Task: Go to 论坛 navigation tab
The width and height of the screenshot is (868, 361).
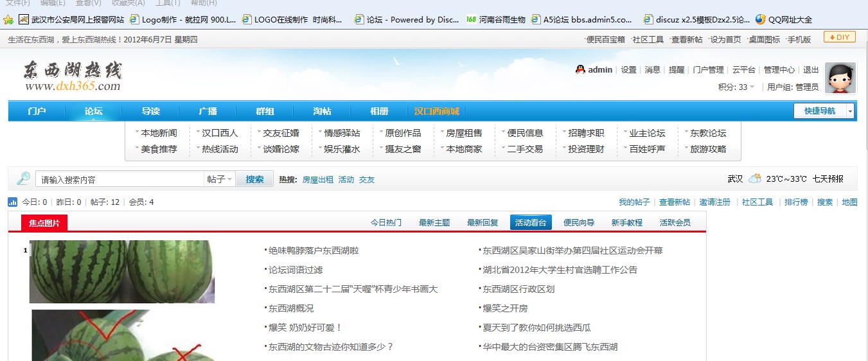Action: click(x=94, y=111)
